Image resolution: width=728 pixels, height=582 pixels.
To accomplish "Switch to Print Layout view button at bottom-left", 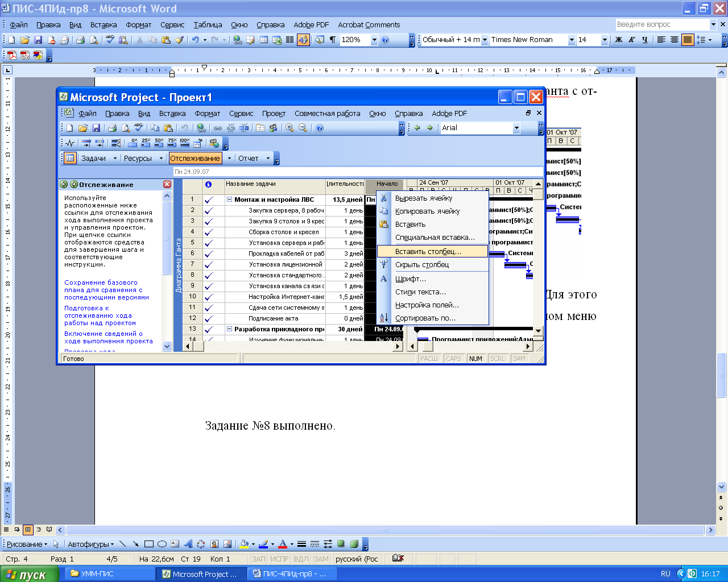I will 27,530.
